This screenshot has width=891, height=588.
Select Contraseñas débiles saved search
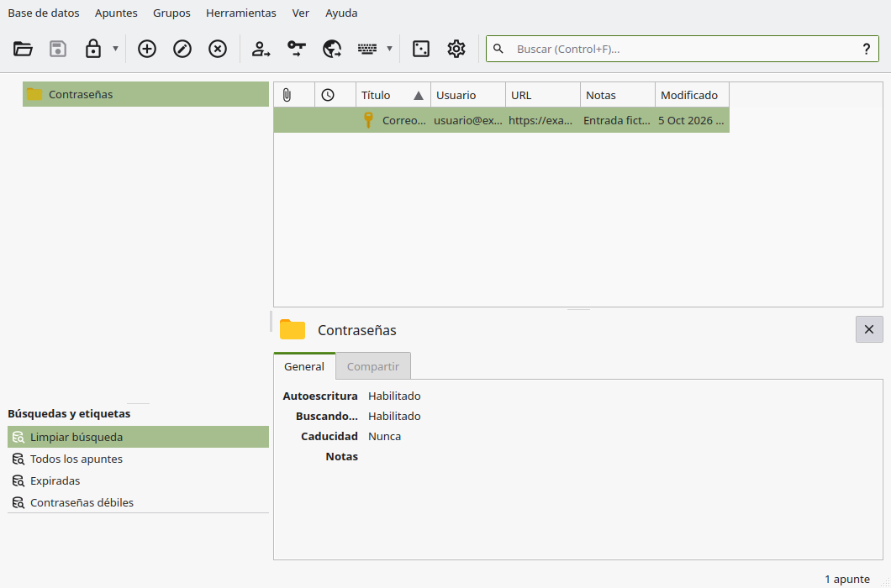pyautogui.click(x=138, y=503)
